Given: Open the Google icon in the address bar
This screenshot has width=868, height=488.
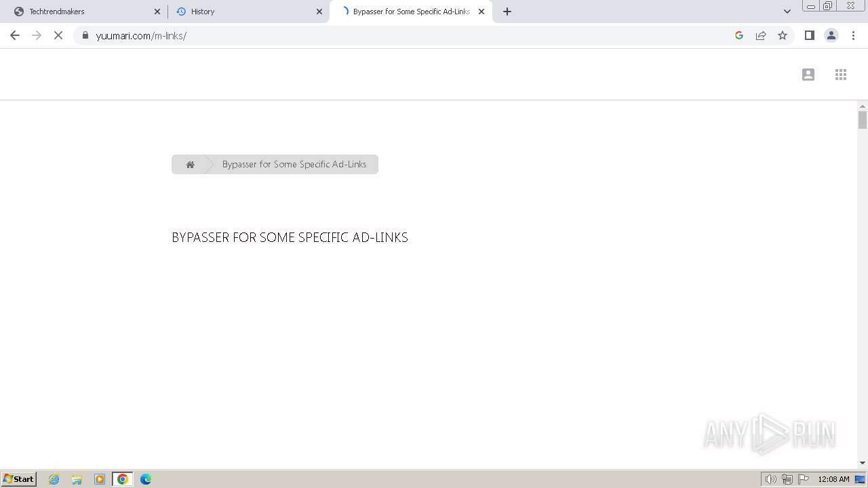Looking at the screenshot, I should pos(739,35).
